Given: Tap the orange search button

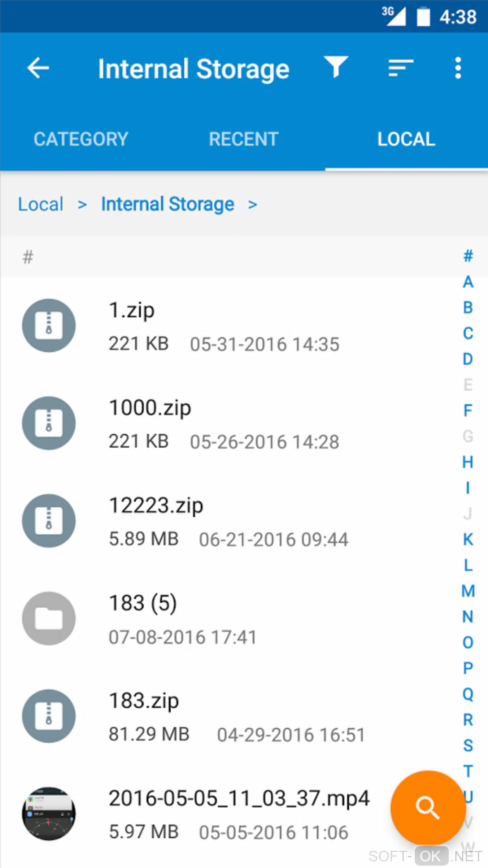Looking at the screenshot, I should pos(428,808).
